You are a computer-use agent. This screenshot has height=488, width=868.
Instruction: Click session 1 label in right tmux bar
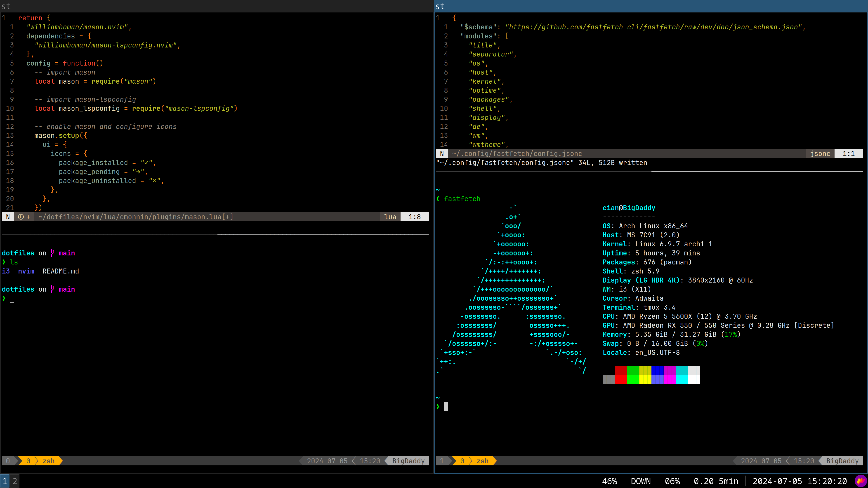click(442, 461)
